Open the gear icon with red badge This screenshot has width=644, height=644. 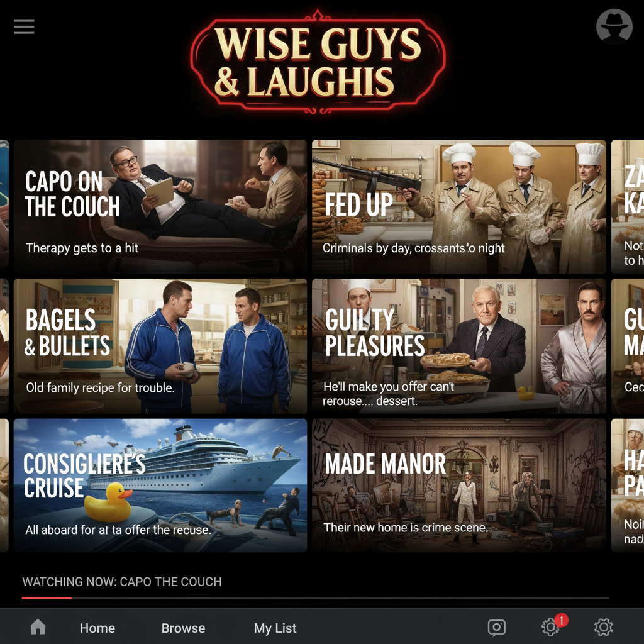(x=550, y=627)
